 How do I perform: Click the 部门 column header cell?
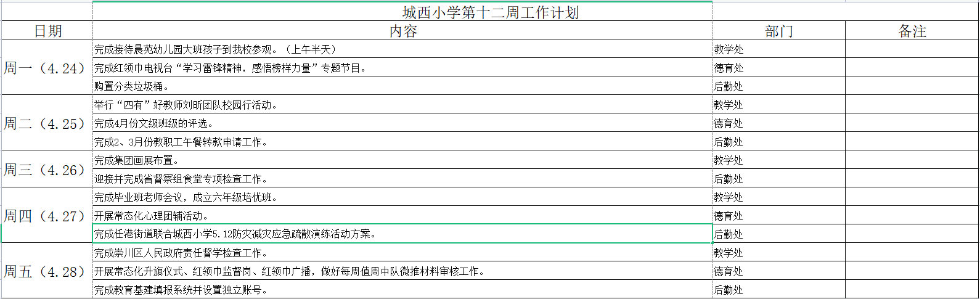coord(778,30)
